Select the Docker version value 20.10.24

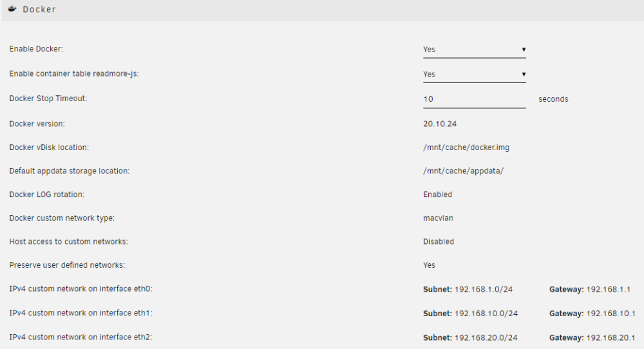(x=440, y=124)
